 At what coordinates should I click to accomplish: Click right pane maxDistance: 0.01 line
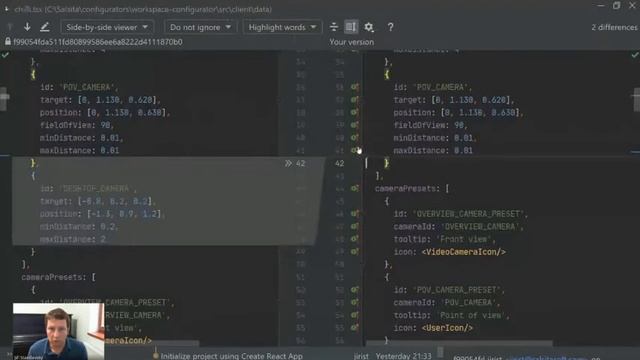pyautogui.click(x=433, y=151)
